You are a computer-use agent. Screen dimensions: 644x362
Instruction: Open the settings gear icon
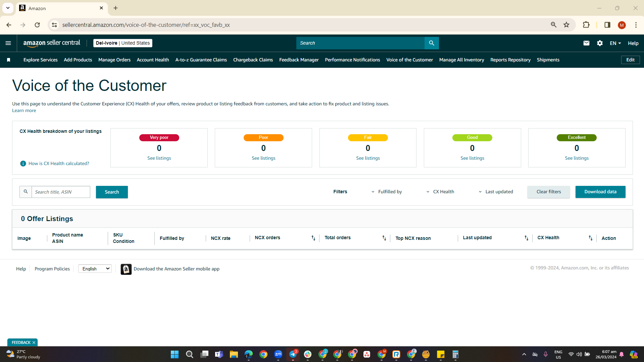(x=600, y=43)
